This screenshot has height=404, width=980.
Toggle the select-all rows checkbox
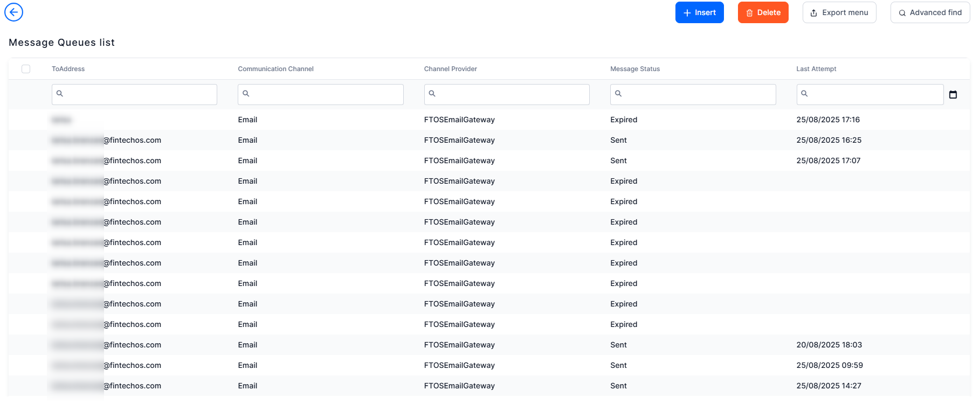tap(26, 69)
